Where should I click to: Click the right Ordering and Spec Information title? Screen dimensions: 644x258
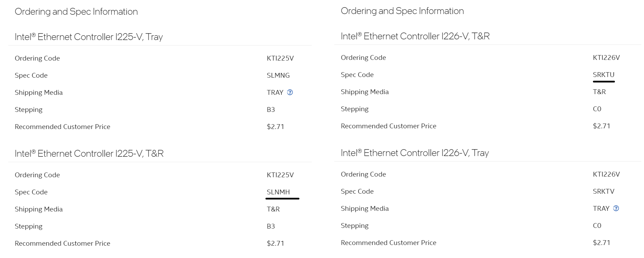pos(402,11)
